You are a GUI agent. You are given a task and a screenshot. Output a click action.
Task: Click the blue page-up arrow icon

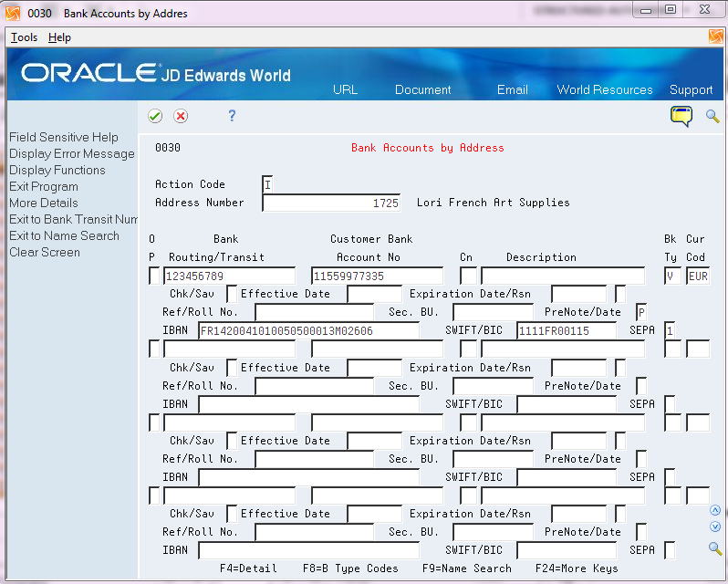(715, 511)
